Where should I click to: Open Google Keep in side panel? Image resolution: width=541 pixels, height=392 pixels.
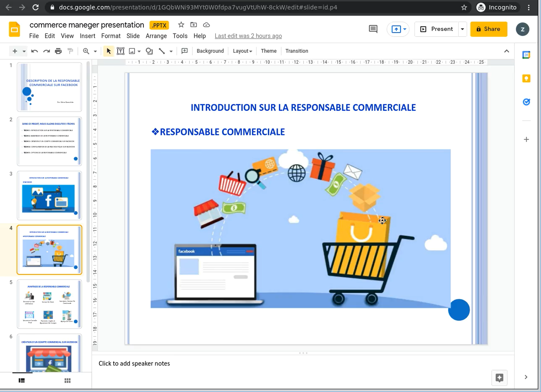tap(526, 79)
